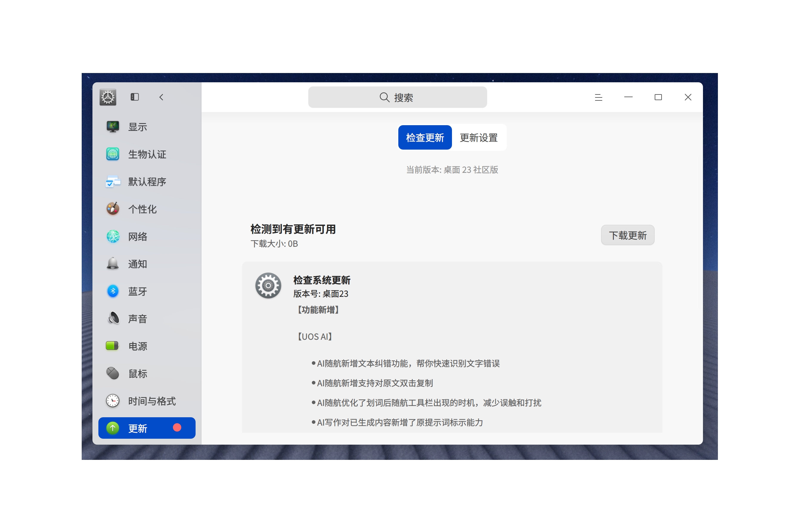Click the battery icon for 电源
The image size is (799, 532).
[112, 346]
